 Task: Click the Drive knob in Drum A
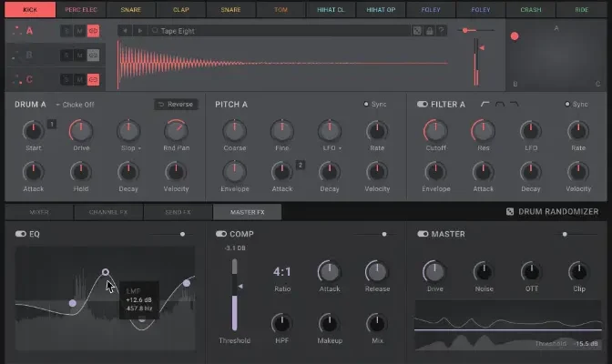pyautogui.click(x=81, y=131)
